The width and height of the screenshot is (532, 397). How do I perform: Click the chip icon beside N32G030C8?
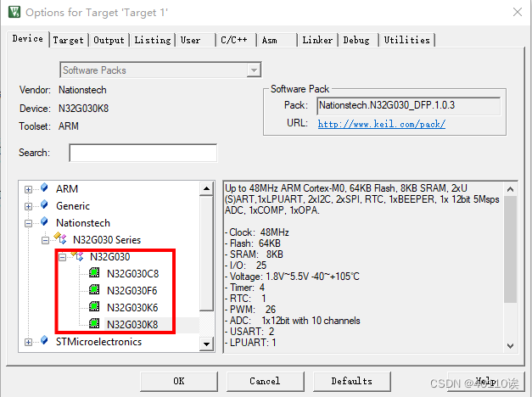(x=94, y=272)
